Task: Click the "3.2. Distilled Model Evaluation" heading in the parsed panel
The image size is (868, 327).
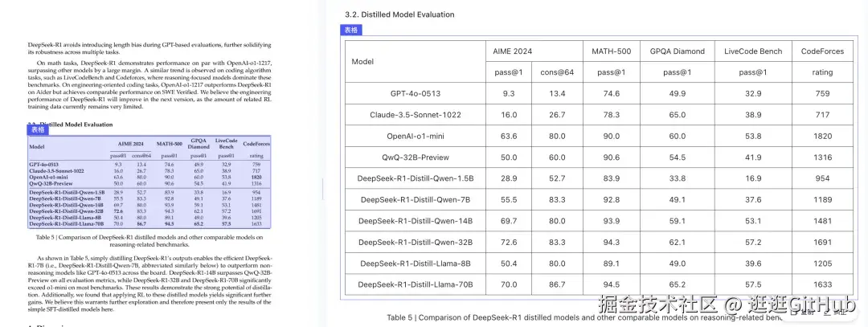Action: [399, 14]
